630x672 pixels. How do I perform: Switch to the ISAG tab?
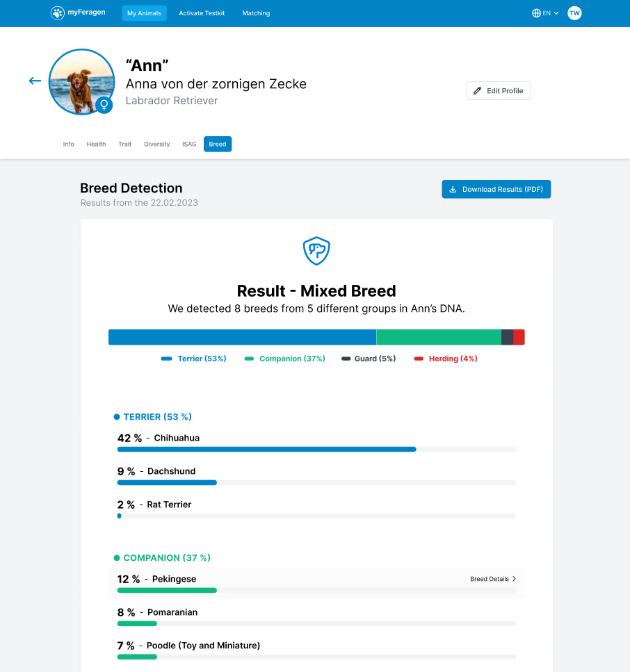coord(189,145)
